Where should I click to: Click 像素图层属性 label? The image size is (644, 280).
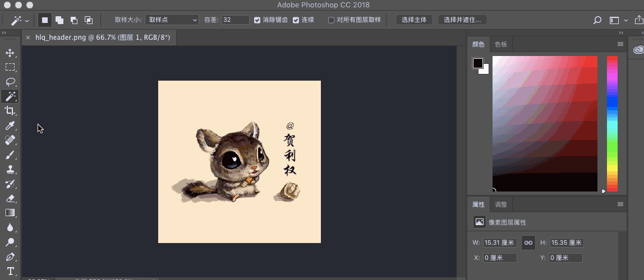tap(507, 222)
